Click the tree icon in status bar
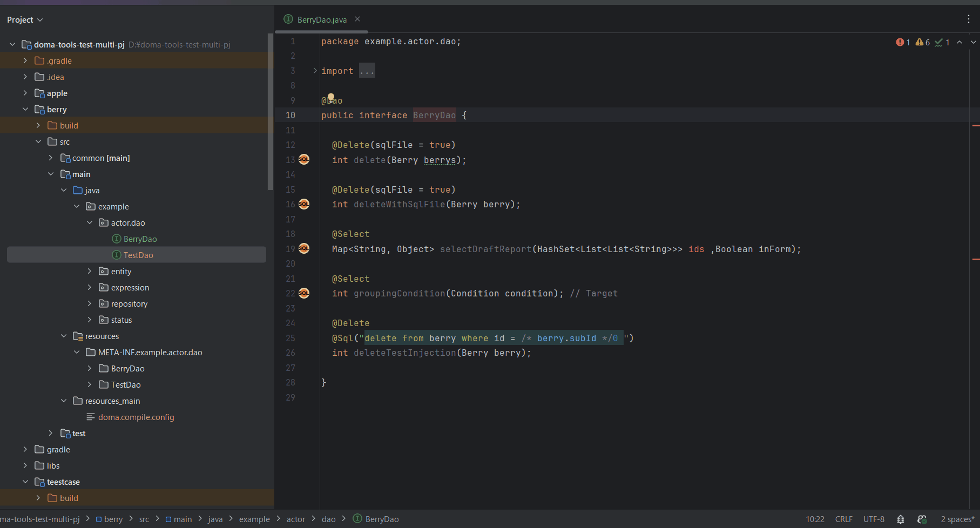This screenshot has height=528, width=980. click(x=901, y=519)
